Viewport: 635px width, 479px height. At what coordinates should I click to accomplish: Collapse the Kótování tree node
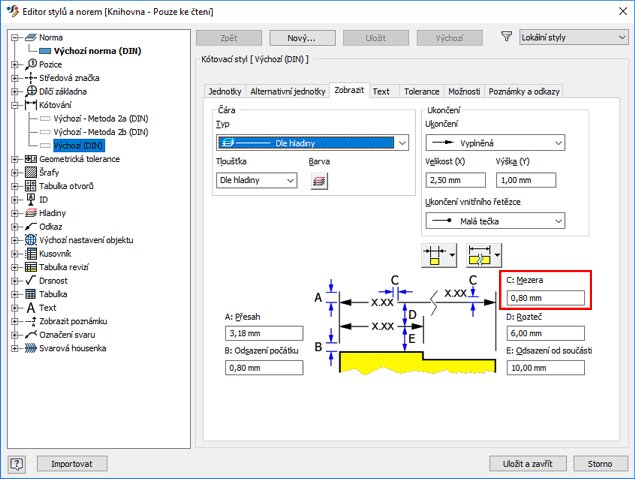tap(15, 105)
